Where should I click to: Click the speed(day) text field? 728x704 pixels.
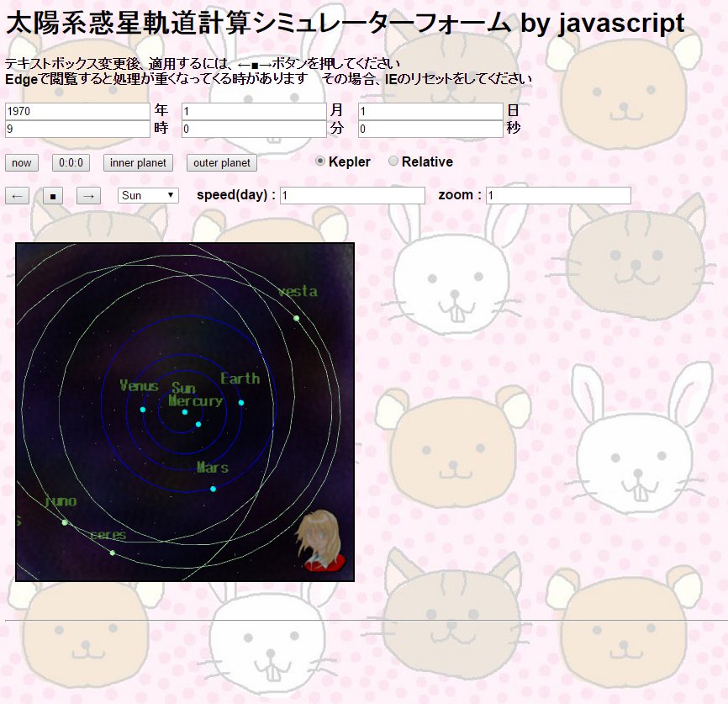click(x=352, y=195)
